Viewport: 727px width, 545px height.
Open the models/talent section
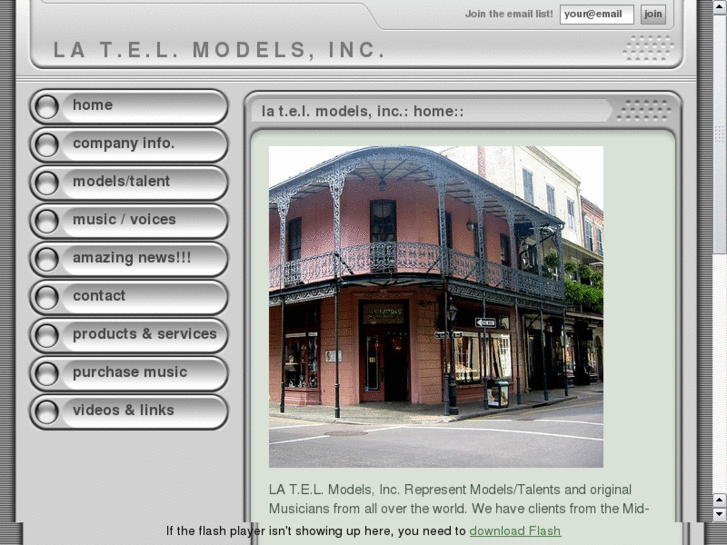point(129,182)
